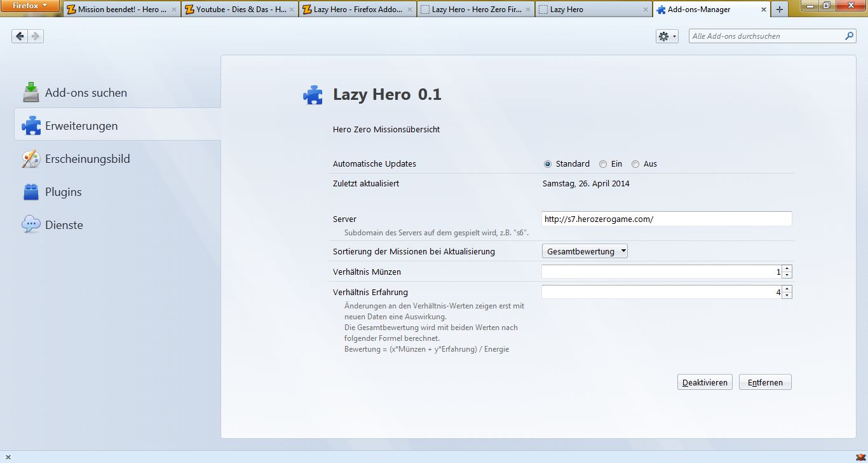
Task: Open the Plugins category
Action: pyautogui.click(x=118, y=191)
